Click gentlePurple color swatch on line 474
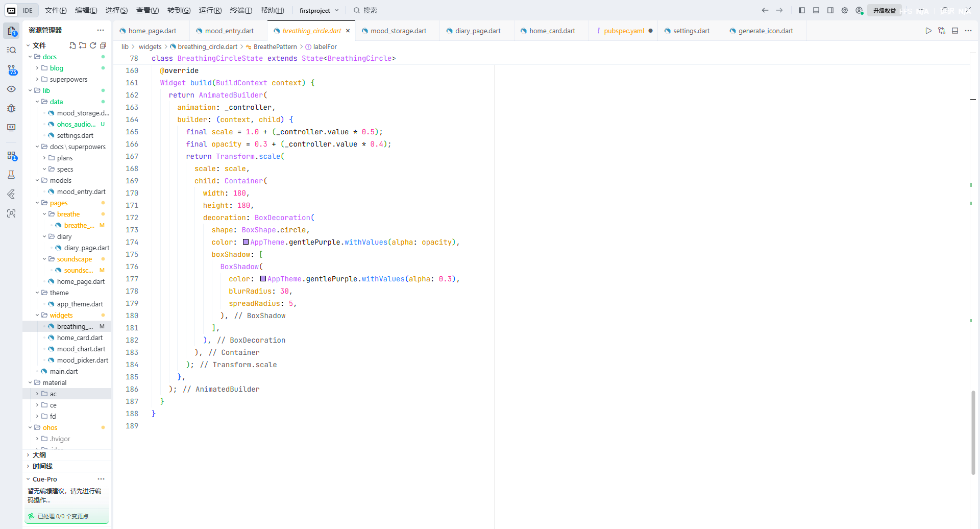This screenshot has height=529, width=980. tap(246, 242)
